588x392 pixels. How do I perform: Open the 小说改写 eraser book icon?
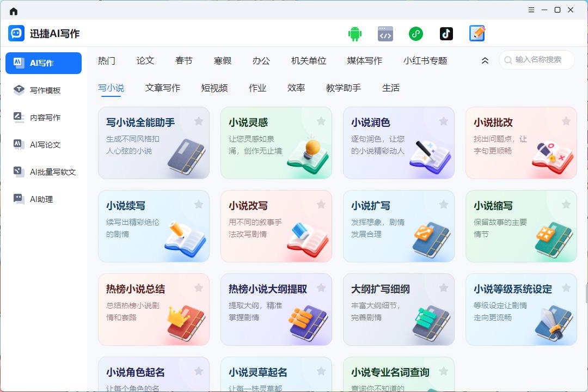[308, 240]
